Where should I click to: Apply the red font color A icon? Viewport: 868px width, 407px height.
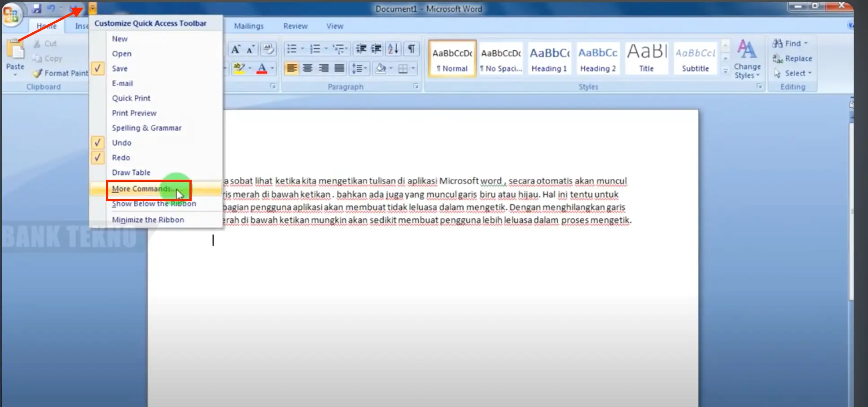262,68
